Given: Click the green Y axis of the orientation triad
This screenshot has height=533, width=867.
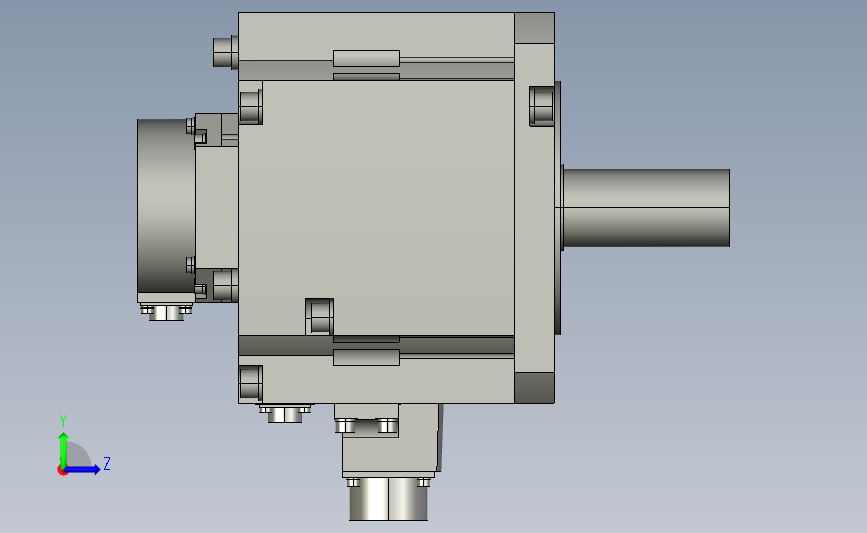Looking at the screenshot, I should pos(63,451).
